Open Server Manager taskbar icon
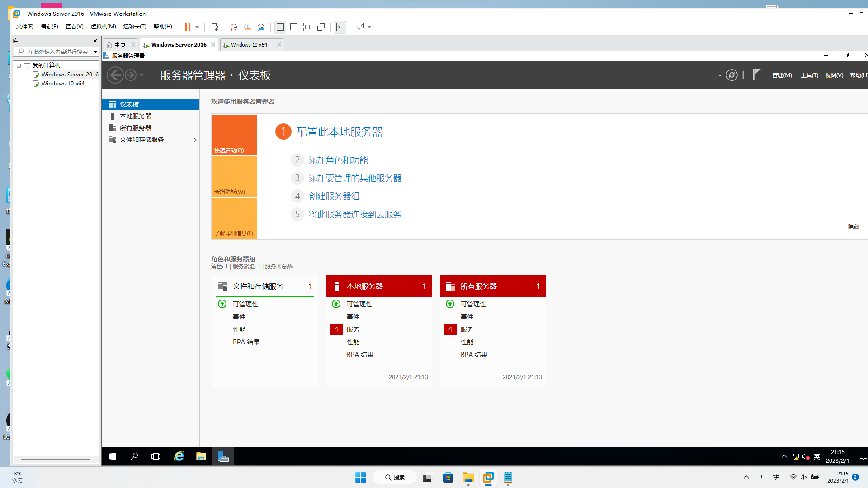The width and height of the screenshot is (868, 488). [223, 456]
